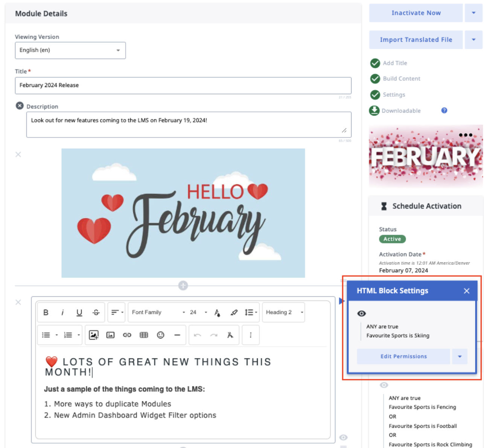Open the text alignment options
Image resolution: width=484 pixels, height=448 pixels.
pos(117,312)
